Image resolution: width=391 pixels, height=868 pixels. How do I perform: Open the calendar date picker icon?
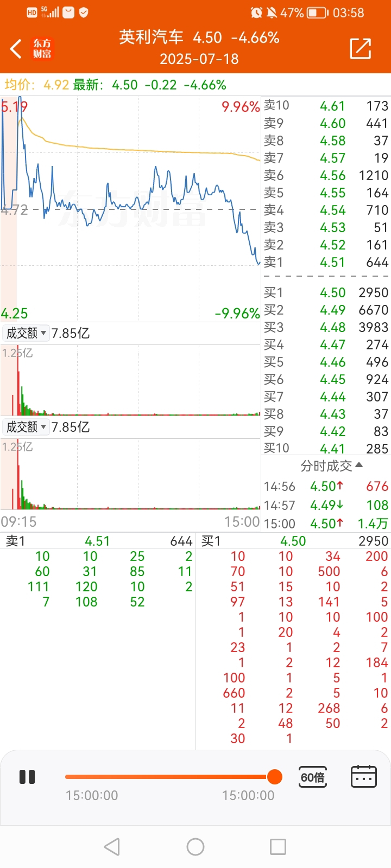[x=364, y=777]
